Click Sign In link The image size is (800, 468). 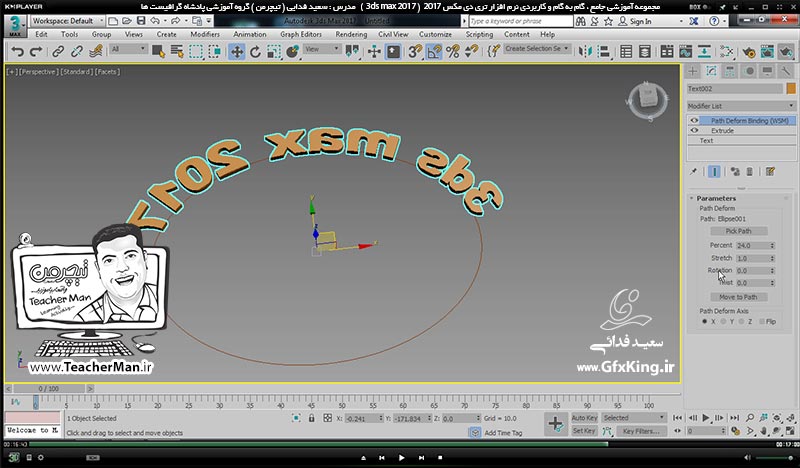coord(640,21)
